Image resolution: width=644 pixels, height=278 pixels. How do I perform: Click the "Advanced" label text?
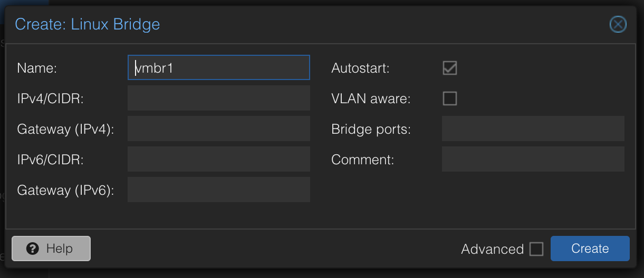tap(492, 249)
